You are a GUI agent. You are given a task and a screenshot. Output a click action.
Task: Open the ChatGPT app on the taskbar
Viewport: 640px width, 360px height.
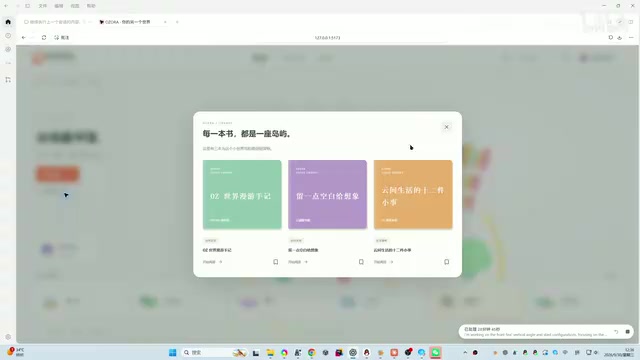[x=353, y=352]
